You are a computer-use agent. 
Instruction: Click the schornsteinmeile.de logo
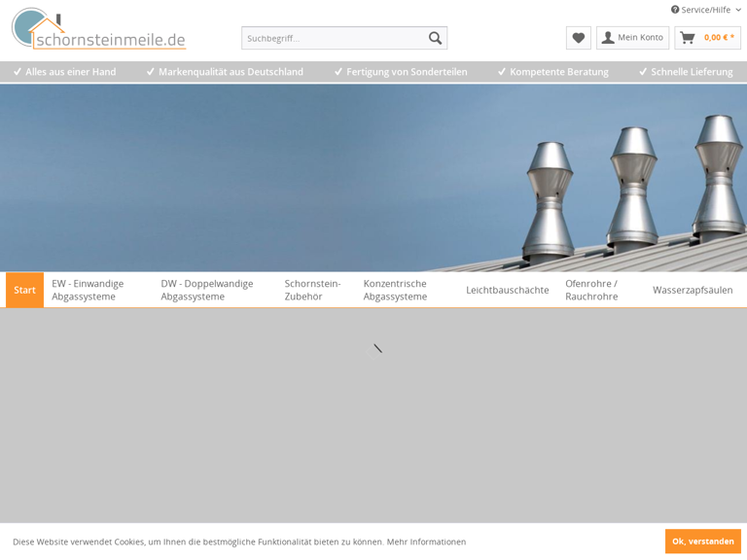tap(98, 29)
